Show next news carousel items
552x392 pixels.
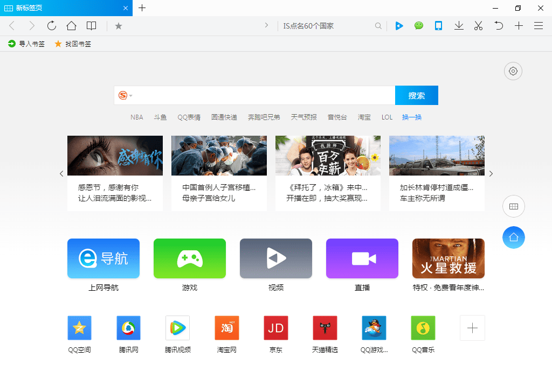[x=491, y=173]
